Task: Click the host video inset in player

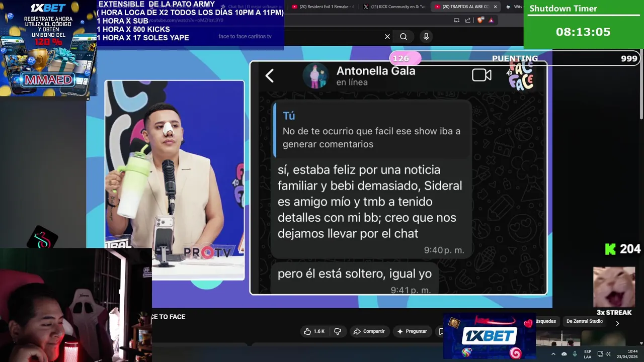Action: point(175,180)
